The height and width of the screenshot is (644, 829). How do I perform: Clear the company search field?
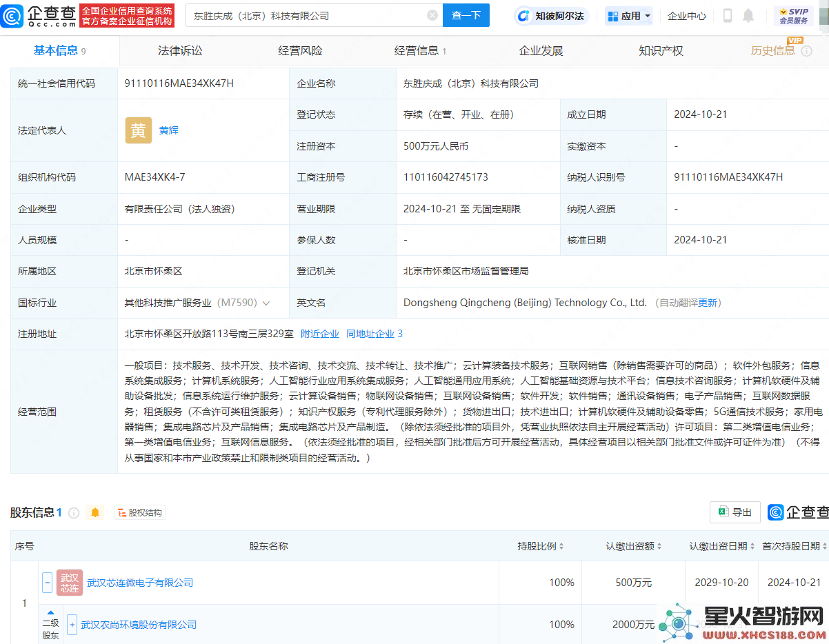pyautogui.click(x=432, y=15)
